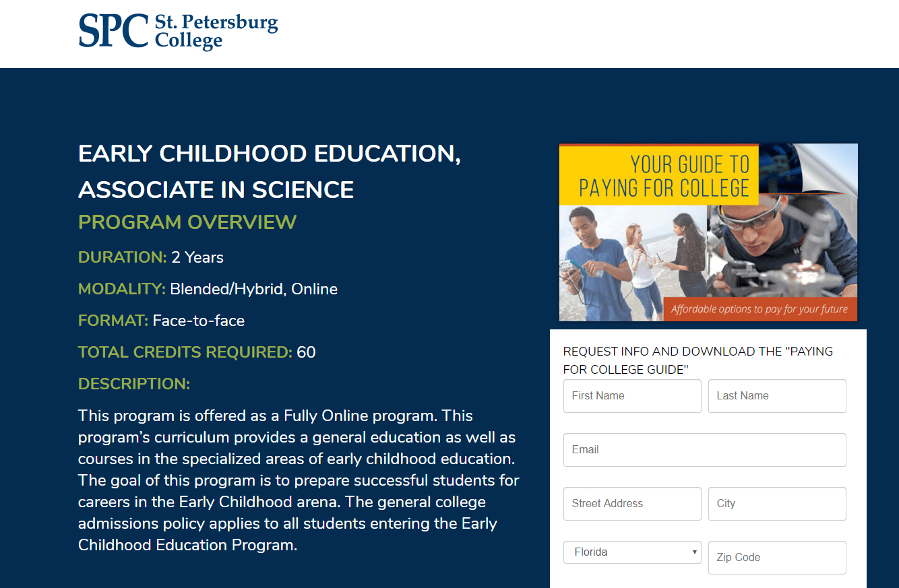899x588 pixels.
Task: Click the Last Name input field
Action: pos(777,396)
